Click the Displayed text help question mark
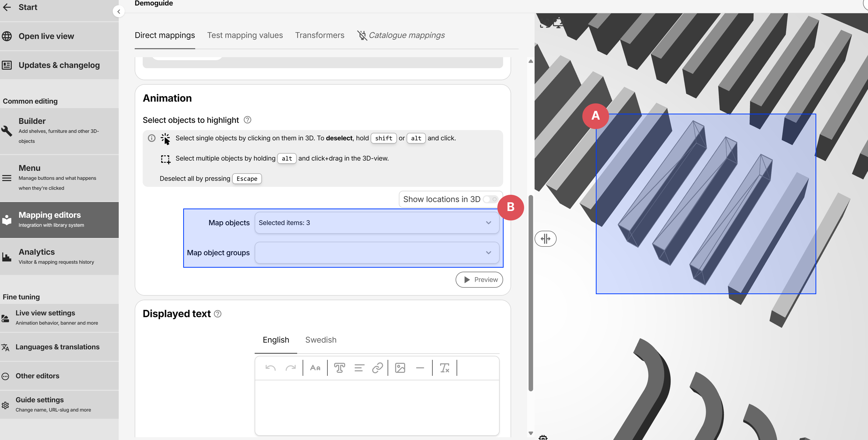 218,313
